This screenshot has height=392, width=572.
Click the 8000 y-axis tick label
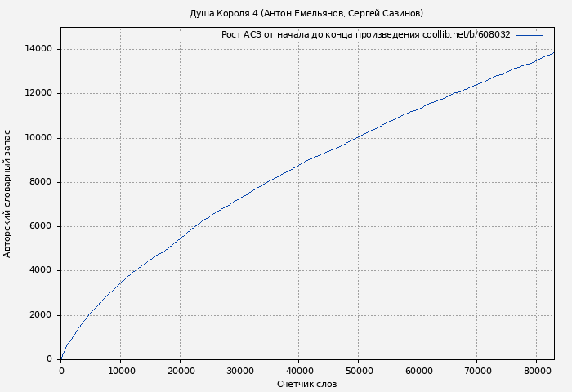pos(41,182)
